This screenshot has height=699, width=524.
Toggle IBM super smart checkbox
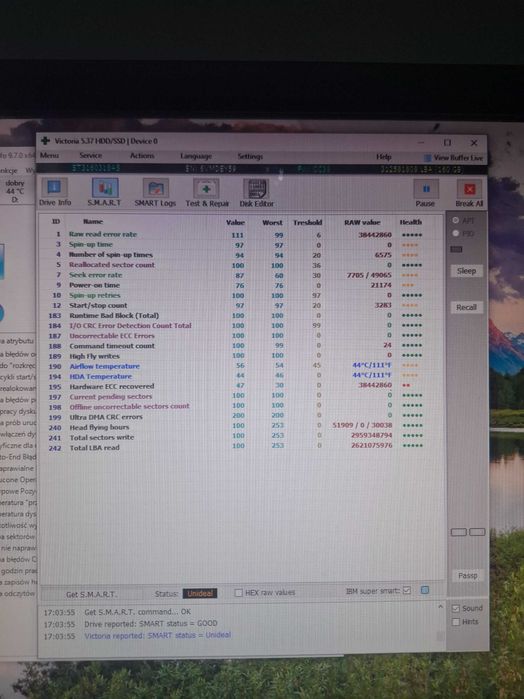tap(407, 590)
